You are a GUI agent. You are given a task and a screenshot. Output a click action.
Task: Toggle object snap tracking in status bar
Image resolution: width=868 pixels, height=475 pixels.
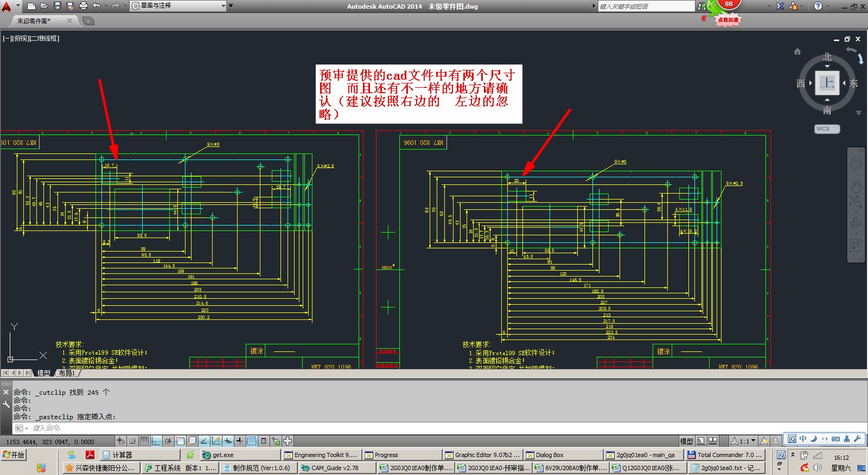click(x=204, y=441)
